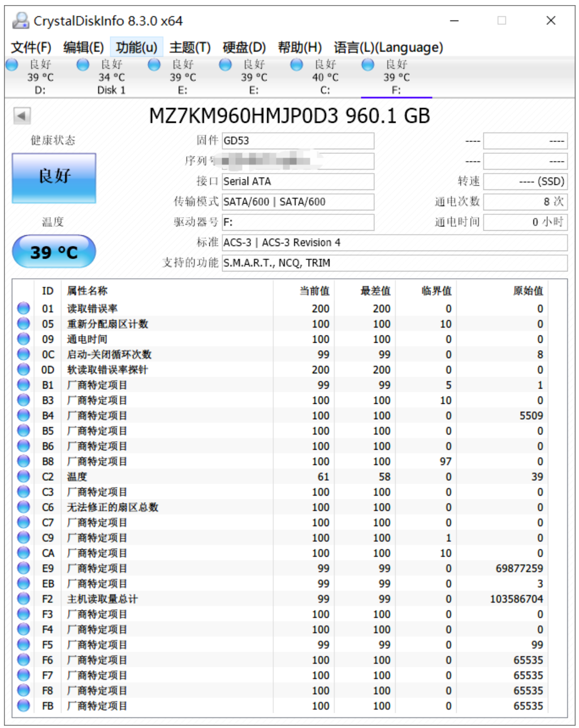Click the drive title MZ7KM960HMJP0D3 960.1 GB
The image size is (579, 728).
click(289, 116)
